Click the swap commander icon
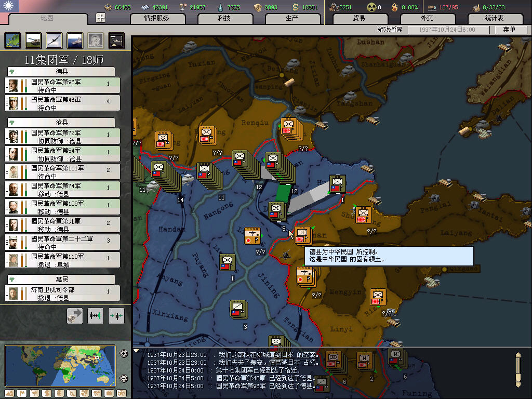 click(x=95, y=315)
